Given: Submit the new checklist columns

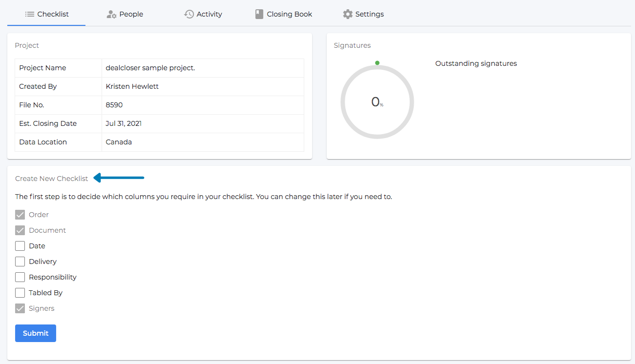Looking at the screenshot, I should click(36, 333).
